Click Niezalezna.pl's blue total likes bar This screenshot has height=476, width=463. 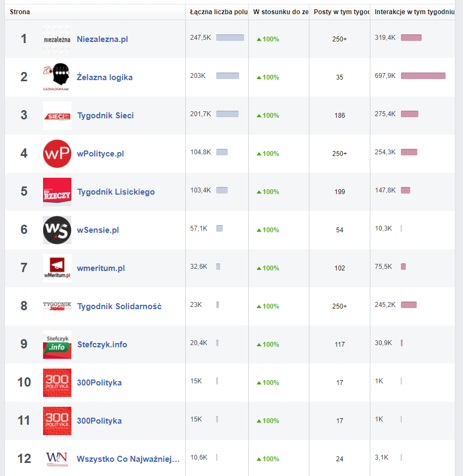pos(230,38)
